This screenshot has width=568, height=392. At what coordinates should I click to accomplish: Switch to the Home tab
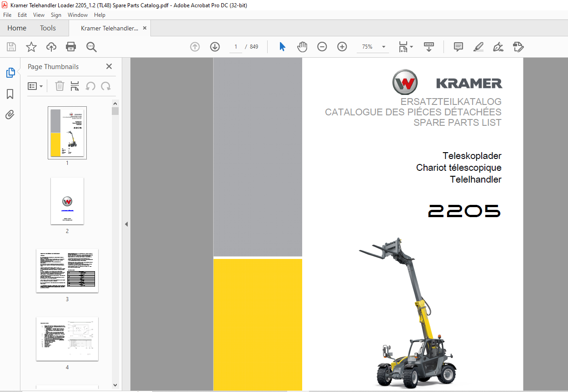(x=17, y=28)
